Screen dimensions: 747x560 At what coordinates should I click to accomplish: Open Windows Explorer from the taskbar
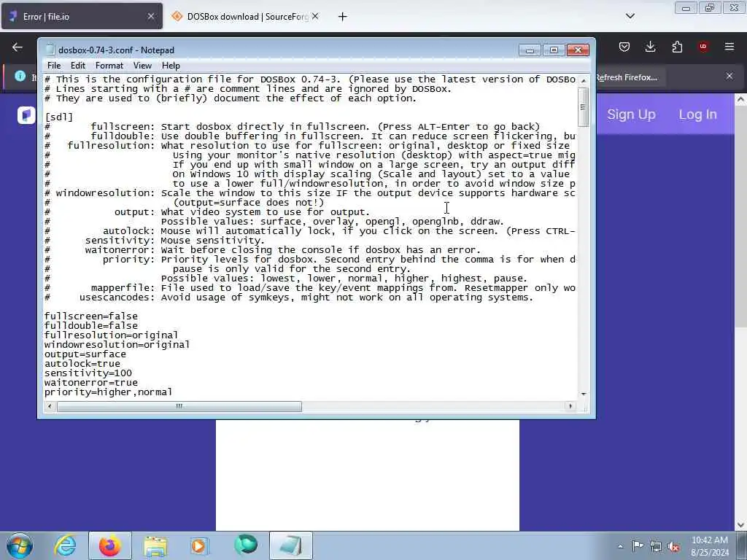pyautogui.click(x=155, y=545)
